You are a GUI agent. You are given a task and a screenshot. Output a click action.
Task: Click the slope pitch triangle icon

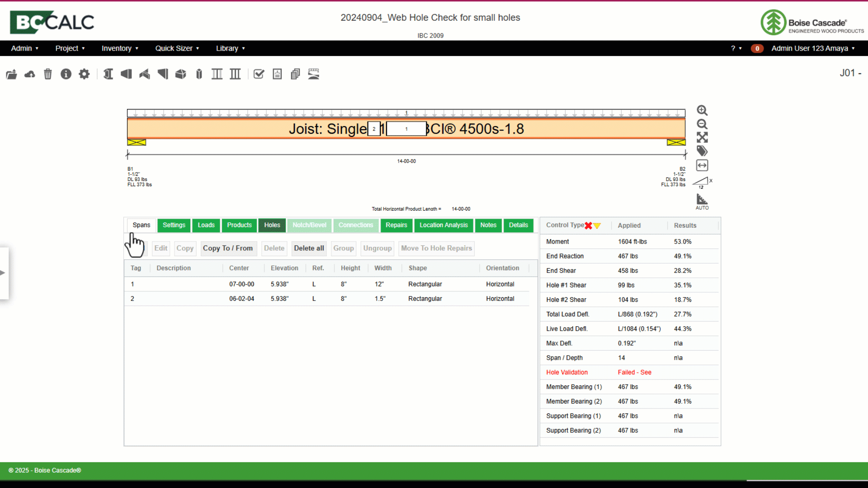[702, 183]
